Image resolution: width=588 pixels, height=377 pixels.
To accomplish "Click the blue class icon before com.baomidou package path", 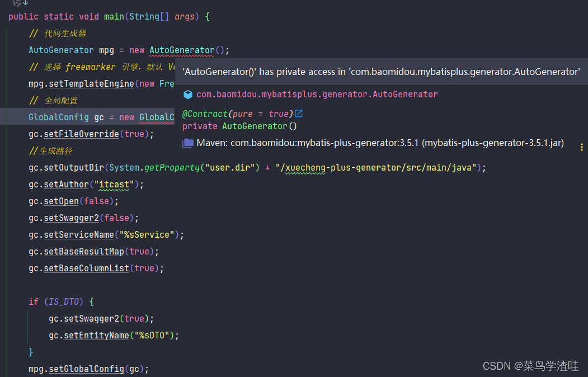I will pyautogui.click(x=187, y=95).
